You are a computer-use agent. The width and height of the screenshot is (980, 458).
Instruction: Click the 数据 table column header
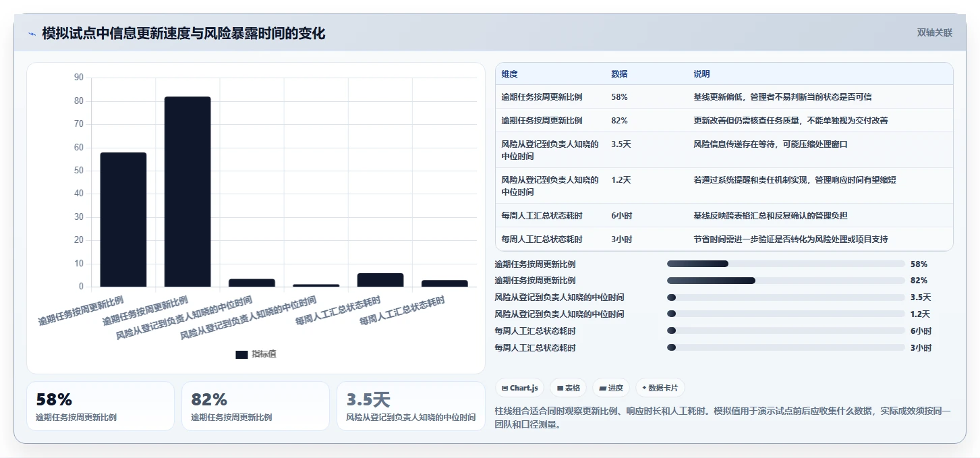[x=619, y=74]
